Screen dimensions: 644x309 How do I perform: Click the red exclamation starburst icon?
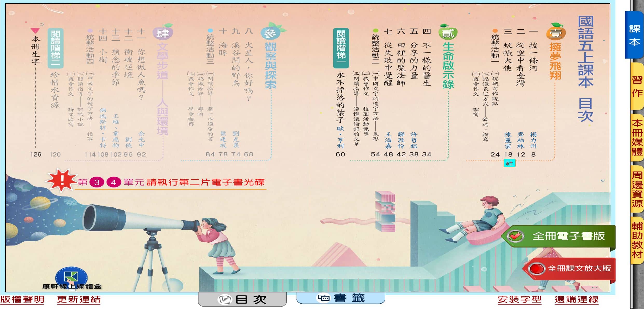click(62, 180)
